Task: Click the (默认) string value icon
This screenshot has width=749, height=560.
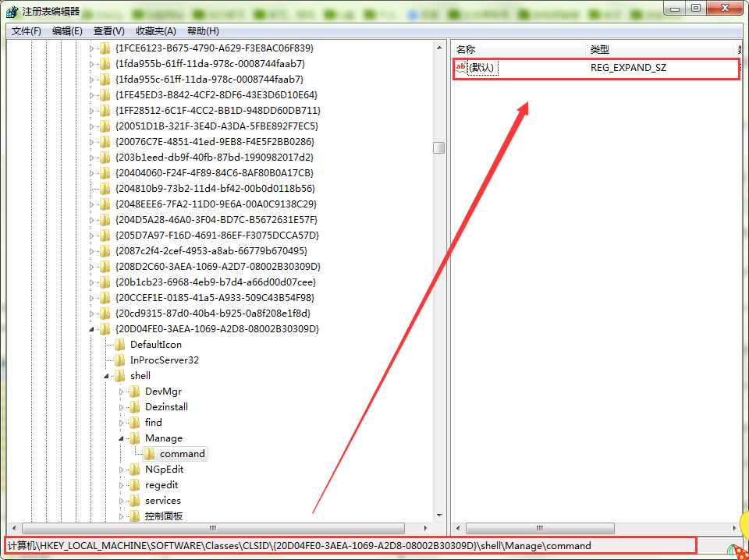Action: click(460, 68)
